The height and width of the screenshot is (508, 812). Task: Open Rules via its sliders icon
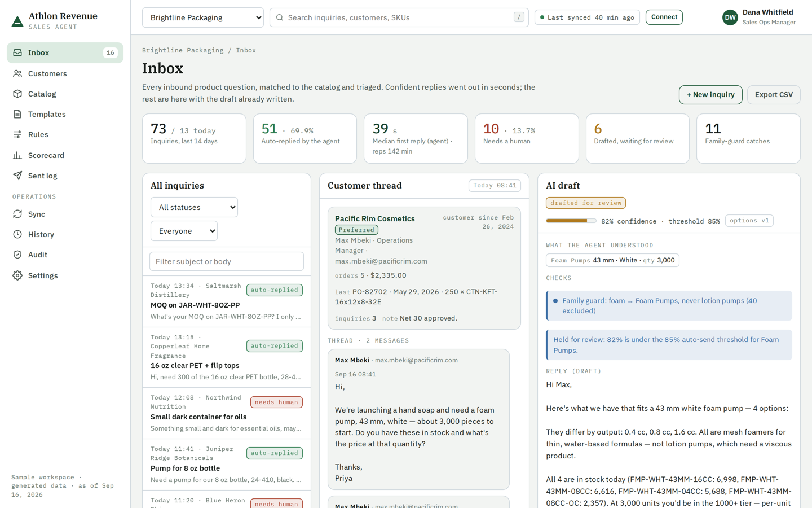[17, 134]
